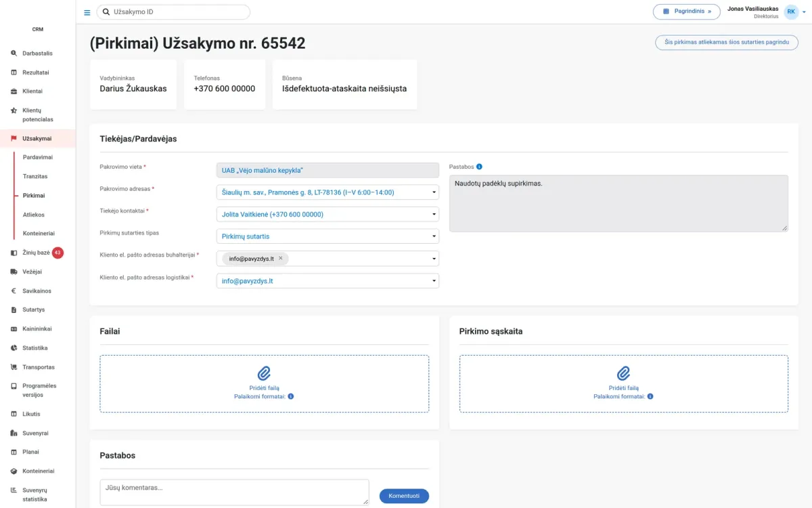The height and width of the screenshot is (508, 812).
Task: Open Programėlės versijos in the sidebar
Action: 39,390
